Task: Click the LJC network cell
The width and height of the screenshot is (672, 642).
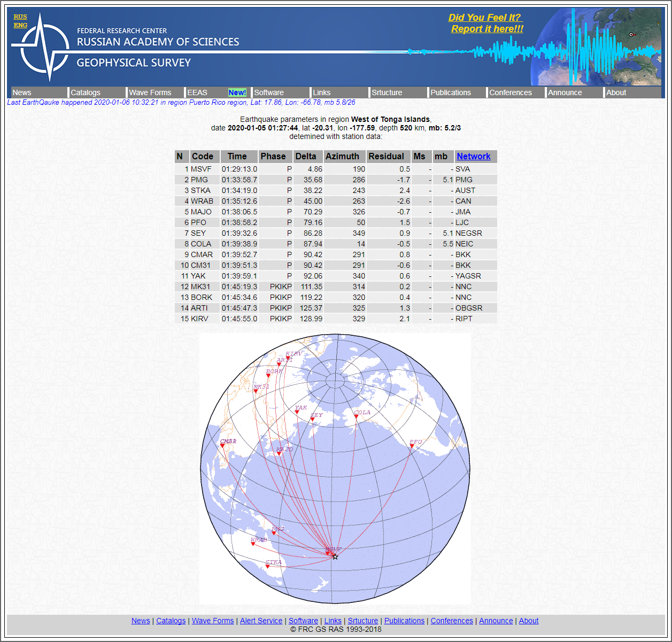Action: (x=476, y=222)
